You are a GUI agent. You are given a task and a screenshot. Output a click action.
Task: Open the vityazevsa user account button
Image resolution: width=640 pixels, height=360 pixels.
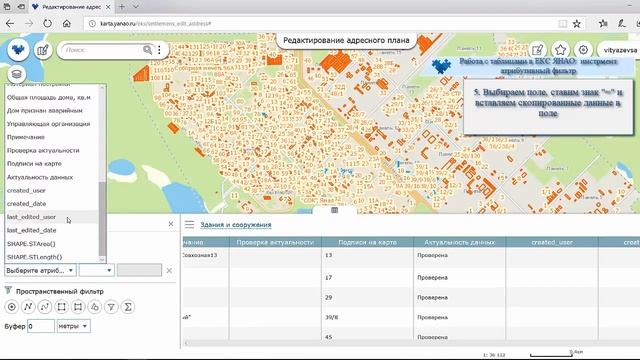(619, 50)
